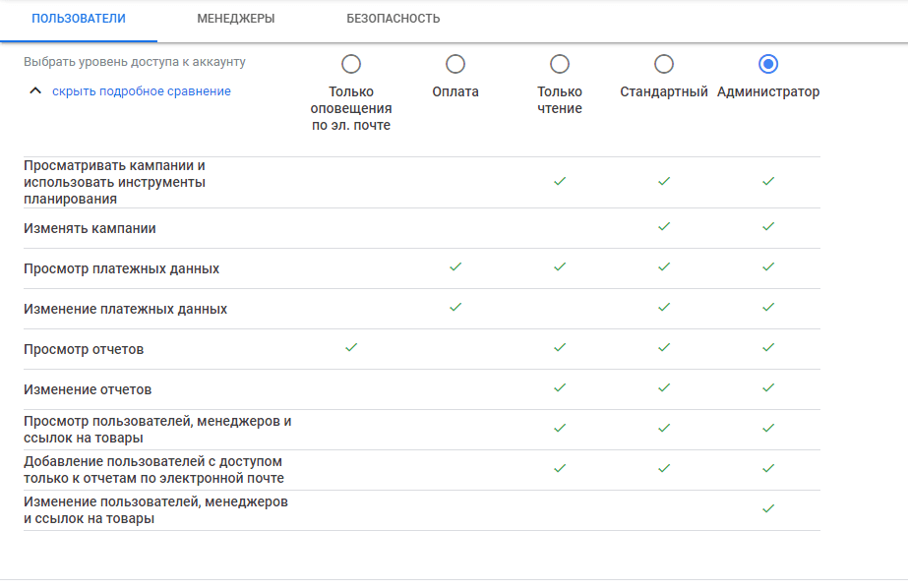
Task: Choose the "Оплата" access level radio button
Action: click(x=455, y=64)
